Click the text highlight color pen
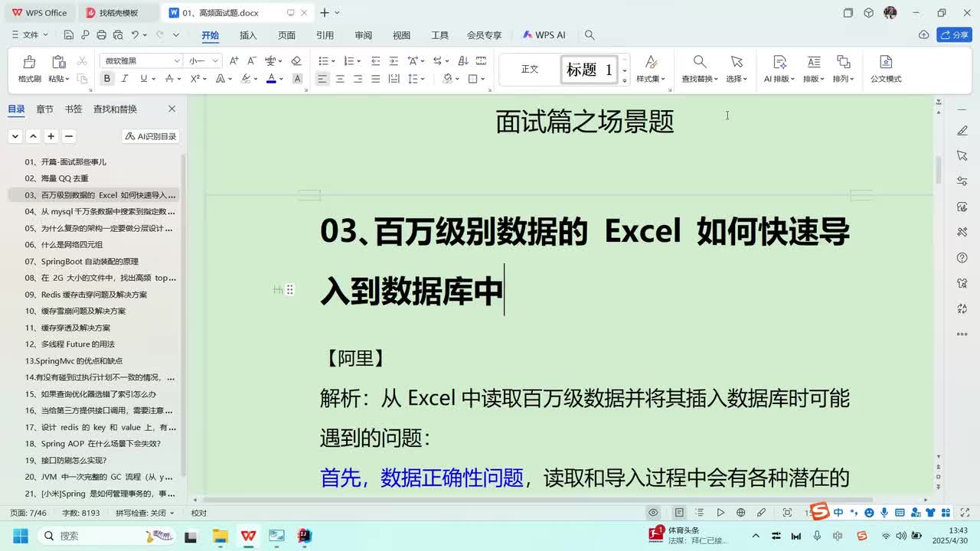The width and height of the screenshot is (980, 551). 246,79
